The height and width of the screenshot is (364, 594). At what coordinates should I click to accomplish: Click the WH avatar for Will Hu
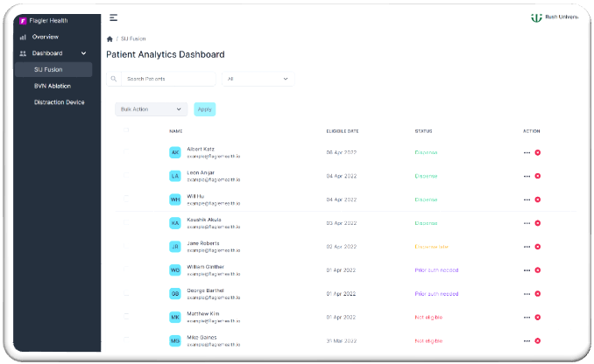point(175,199)
